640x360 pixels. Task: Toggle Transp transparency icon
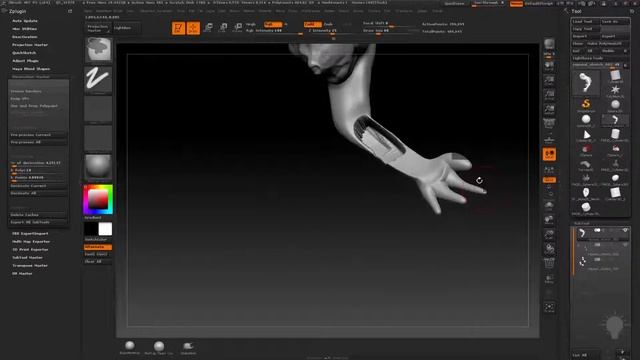[549, 279]
